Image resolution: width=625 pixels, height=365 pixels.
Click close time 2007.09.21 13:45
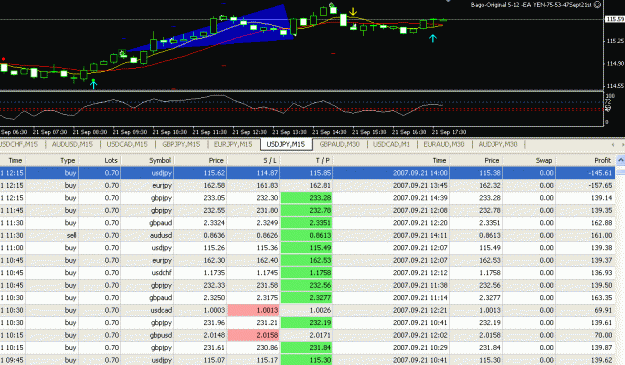click(x=420, y=185)
